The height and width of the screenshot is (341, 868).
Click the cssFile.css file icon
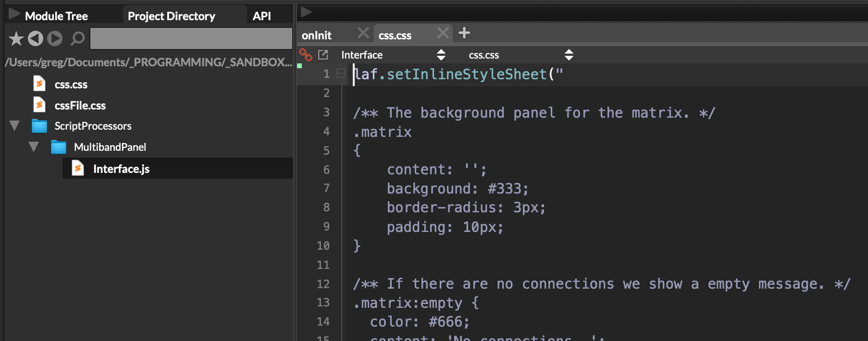point(39,104)
